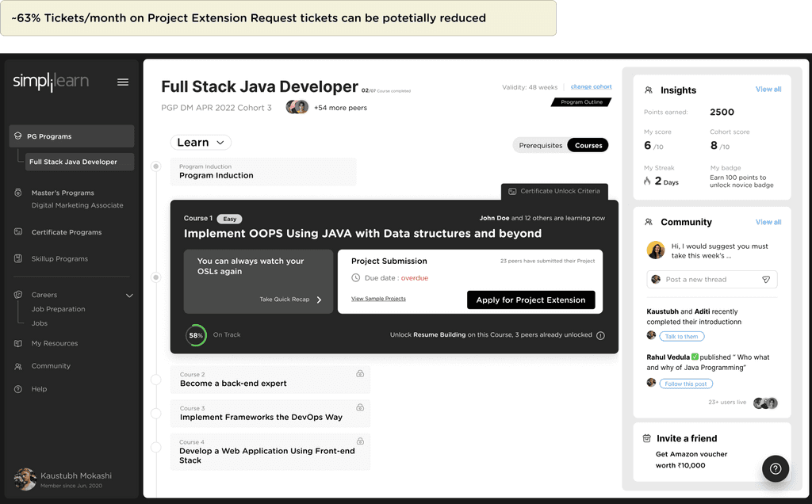Open the Program Induction card
The width and height of the screenshot is (812, 504).
click(263, 172)
